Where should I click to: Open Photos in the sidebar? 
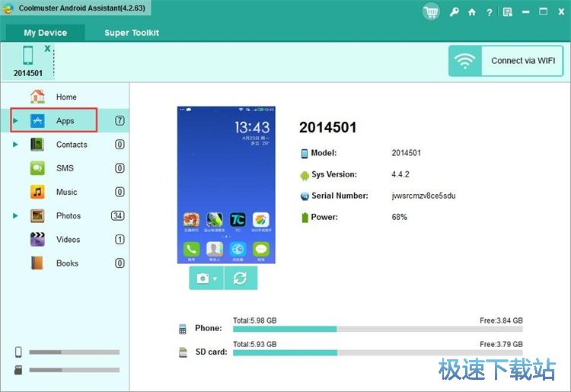point(65,215)
